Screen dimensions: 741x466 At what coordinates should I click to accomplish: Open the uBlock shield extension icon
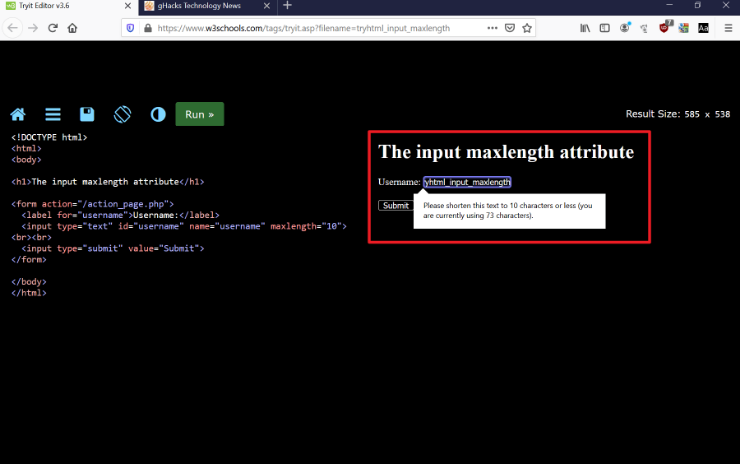(x=664, y=27)
